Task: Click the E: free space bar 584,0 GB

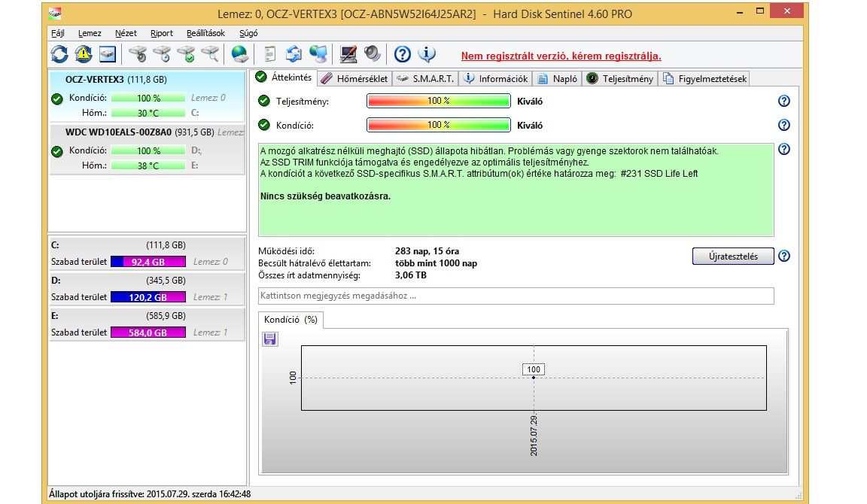Action: point(148,332)
